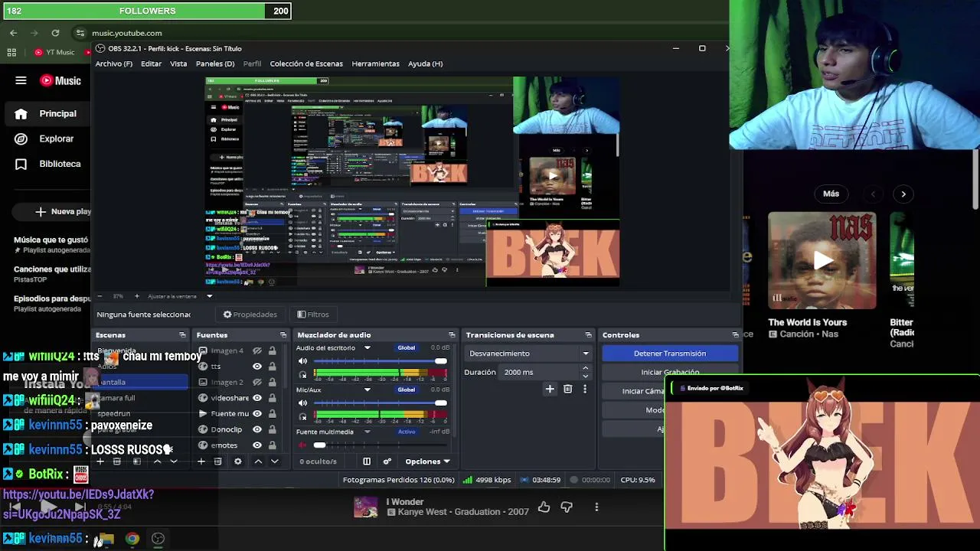The height and width of the screenshot is (551, 980).
Task: Click Iniciar Grabación button
Action: [x=670, y=372]
